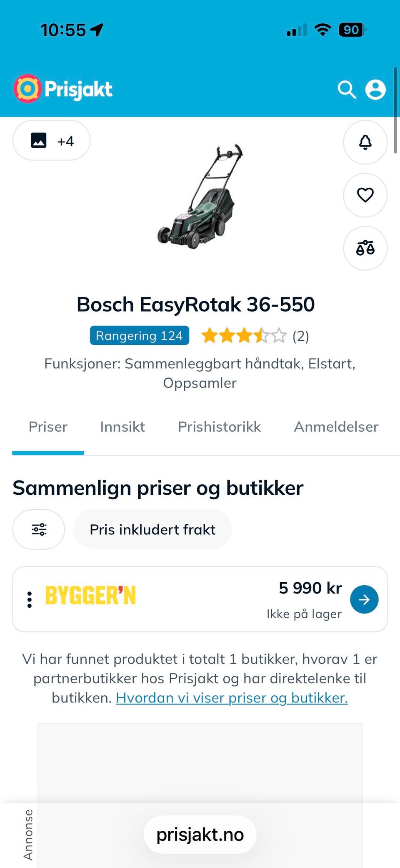Image resolution: width=400 pixels, height=868 pixels.
Task: Set a price alert with bell icon
Action: (365, 142)
